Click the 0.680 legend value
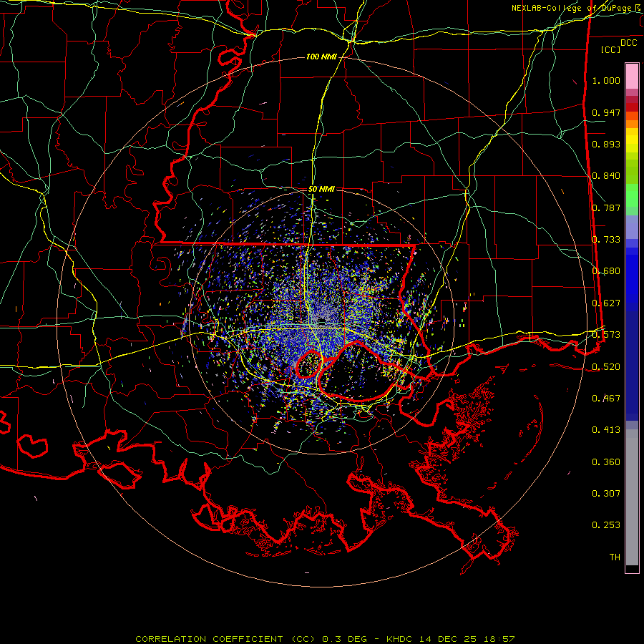 (606, 271)
